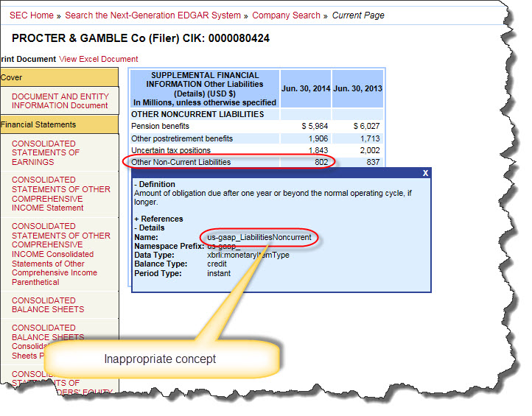Click the credit balance type value
Image resolution: width=532 pixels, height=416 pixels.
click(217, 264)
